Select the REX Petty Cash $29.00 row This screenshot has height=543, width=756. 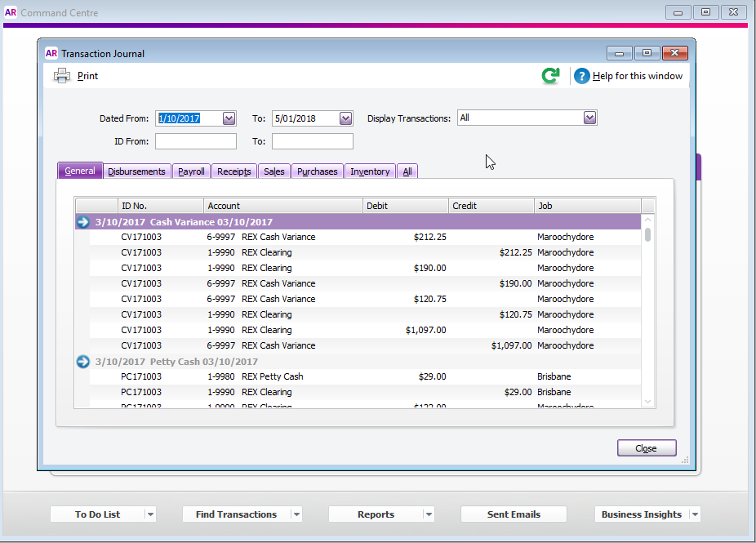click(365, 376)
